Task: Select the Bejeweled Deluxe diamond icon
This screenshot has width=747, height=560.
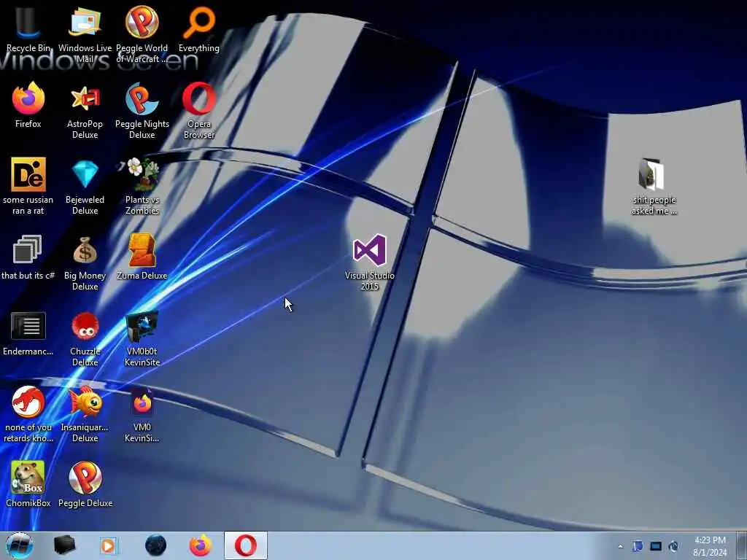Action: (x=85, y=174)
